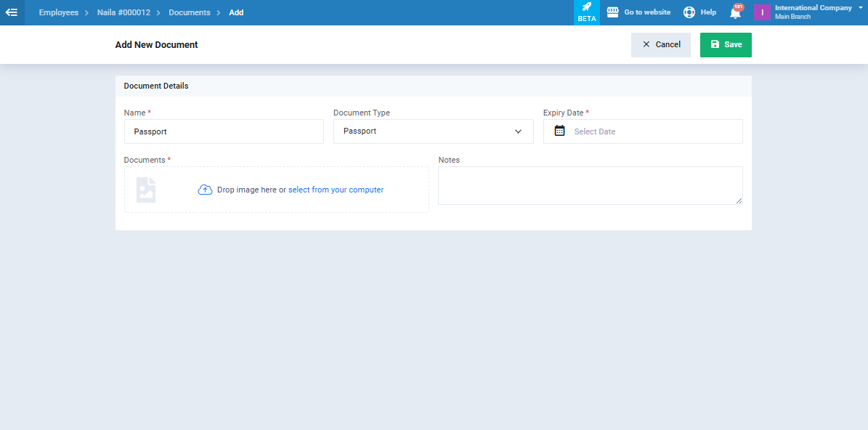Open the Naila #000012 breadcrumb
The width and height of the screenshot is (868, 430).
pyautogui.click(x=123, y=12)
